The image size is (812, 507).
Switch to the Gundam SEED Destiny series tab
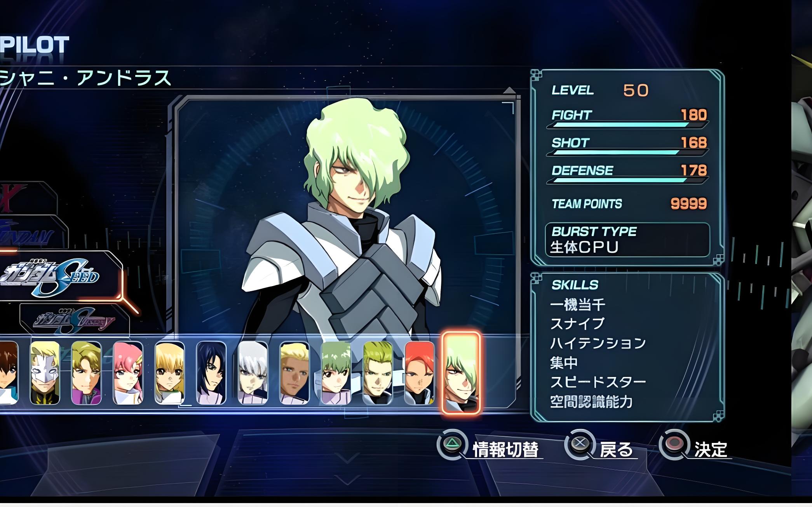point(75,319)
